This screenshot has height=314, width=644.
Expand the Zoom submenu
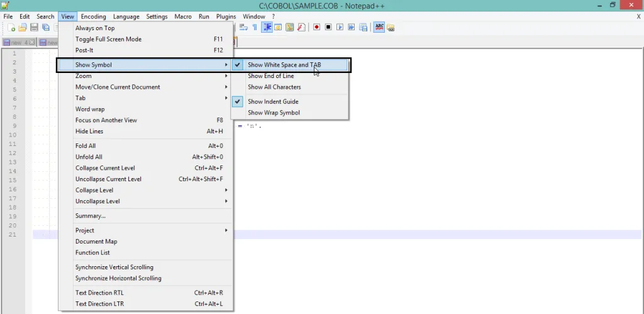pos(146,76)
